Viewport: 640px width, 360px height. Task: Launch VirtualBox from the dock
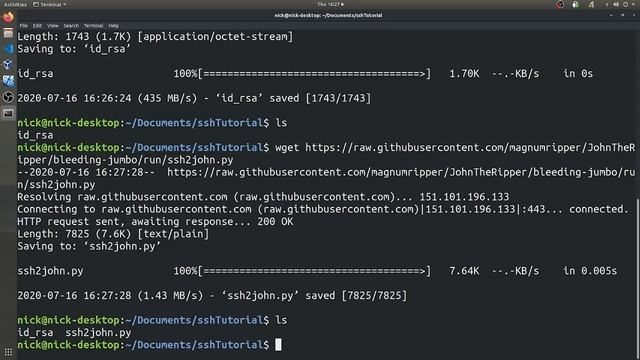click(8, 64)
